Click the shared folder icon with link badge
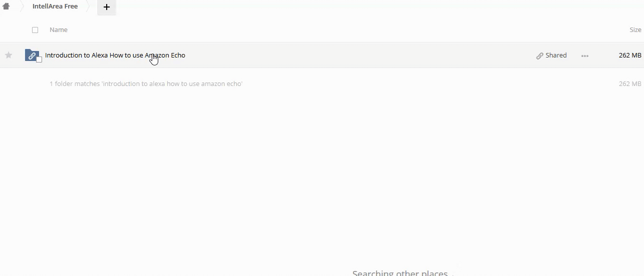 pyautogui.click(x=32, y=55)
